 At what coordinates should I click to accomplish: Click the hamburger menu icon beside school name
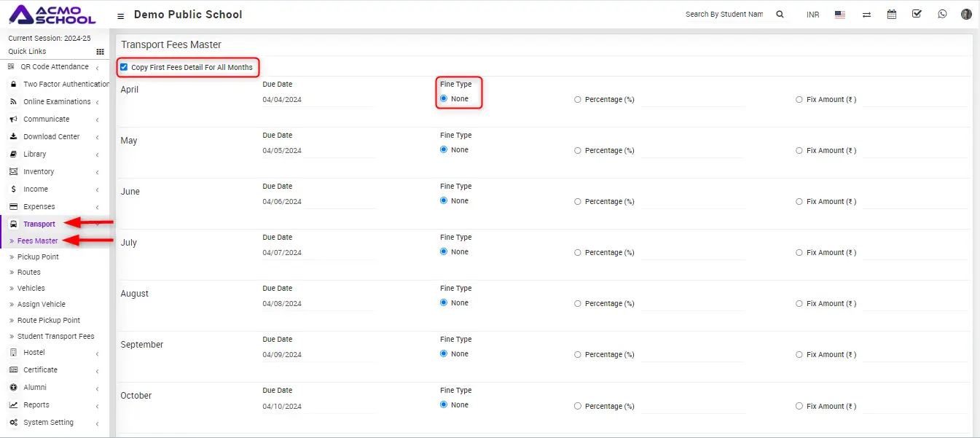tap(120, 15)
